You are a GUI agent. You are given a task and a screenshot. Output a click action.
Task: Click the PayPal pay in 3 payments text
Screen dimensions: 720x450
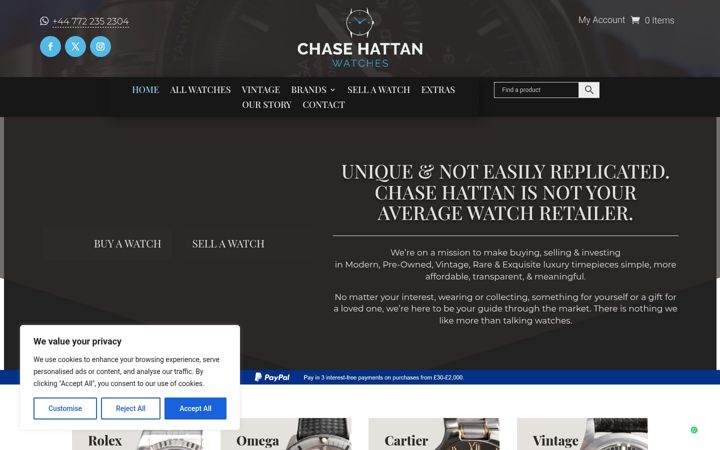point(383,377)
